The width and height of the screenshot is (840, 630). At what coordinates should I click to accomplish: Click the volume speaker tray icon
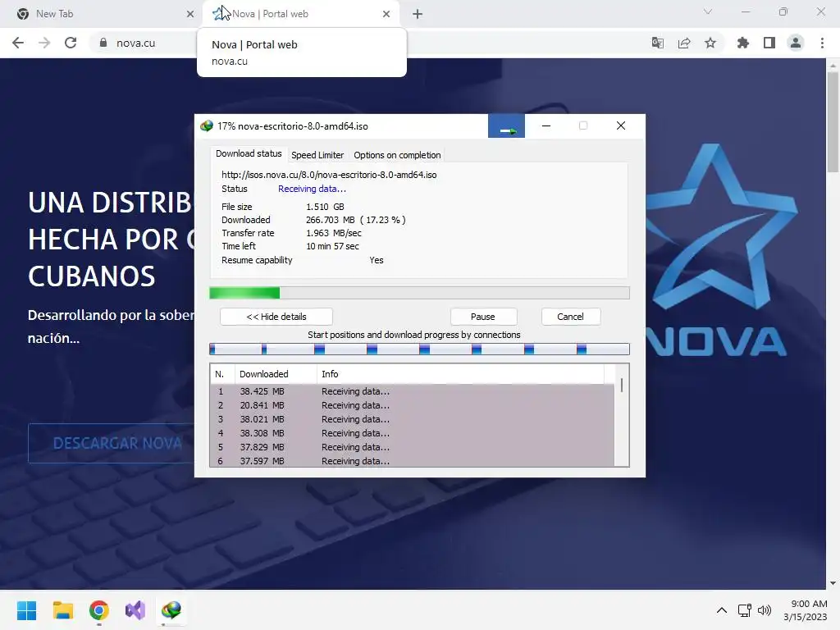point(764,610)
